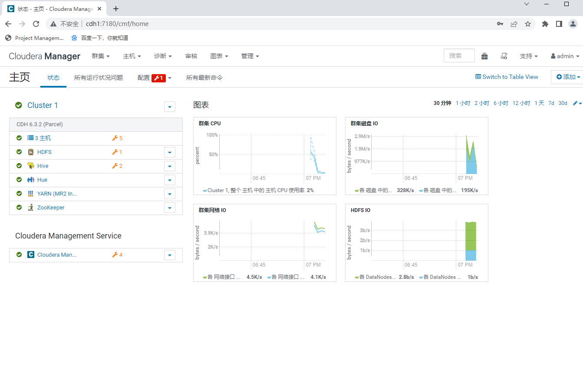The height and width of the screenshot is (392, 583).
Task: Click the parcels gift box icon
Action: [484, 56]
